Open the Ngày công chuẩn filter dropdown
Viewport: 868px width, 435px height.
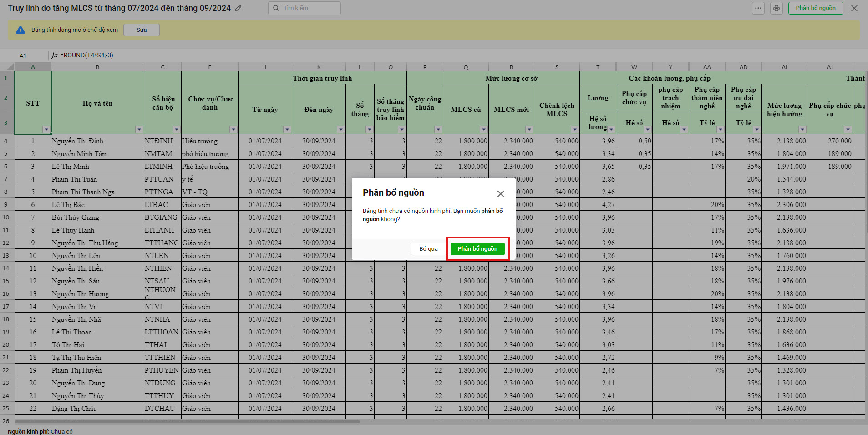[438, 130]
